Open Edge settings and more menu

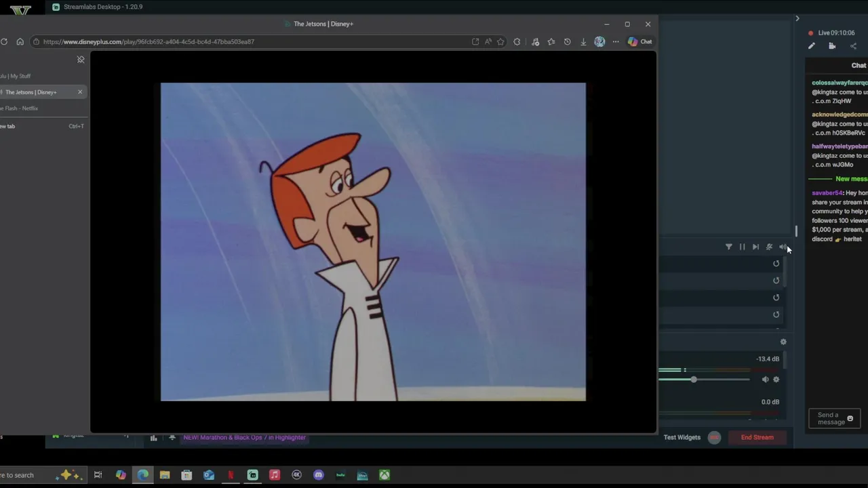(616, 41)
